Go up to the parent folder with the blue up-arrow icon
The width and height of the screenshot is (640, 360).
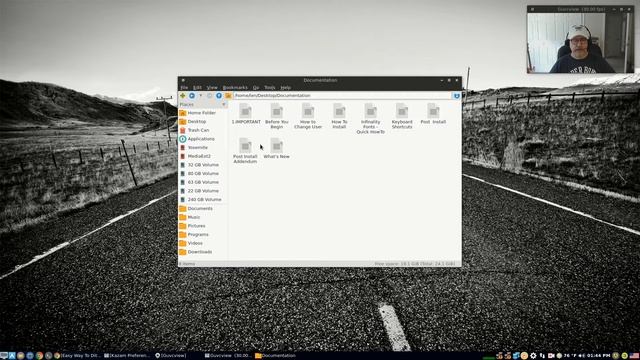[219, 96]
